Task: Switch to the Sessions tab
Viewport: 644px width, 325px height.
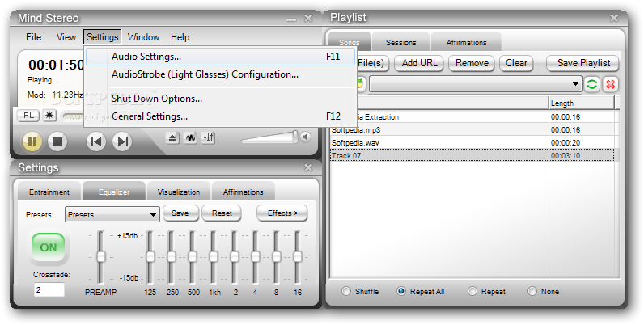Action: pyautogui.click(x=400, y=42)
